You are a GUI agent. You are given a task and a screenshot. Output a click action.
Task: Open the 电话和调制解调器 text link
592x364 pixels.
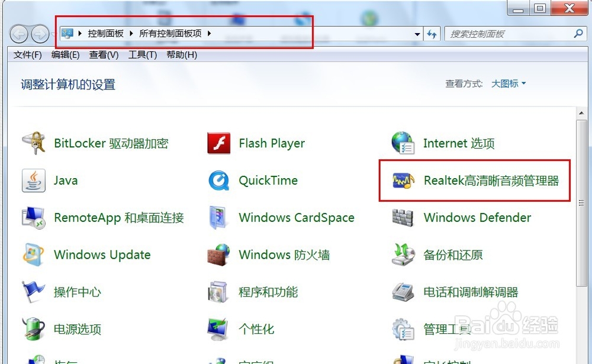click(x=471, y=292)
